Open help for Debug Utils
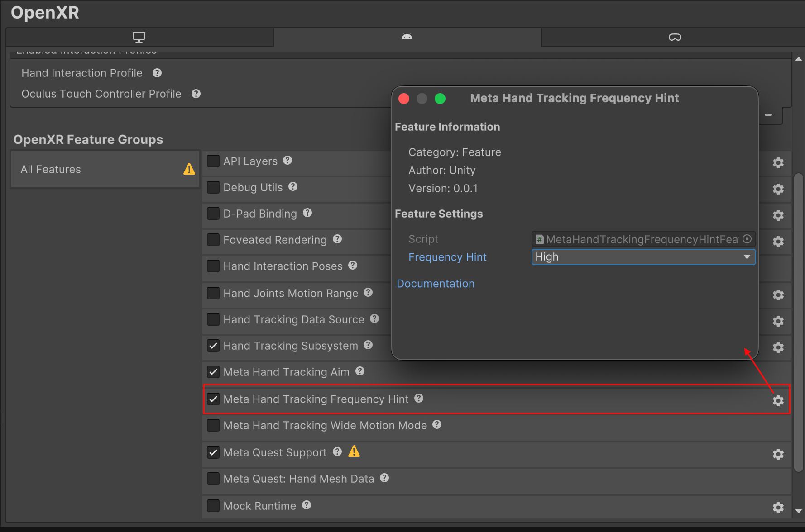This screenshot has height=532, width=805. (293, 186)
